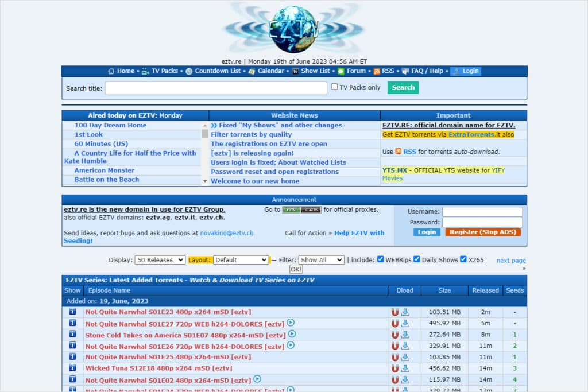Open the Layout Default dropdown
Viewport: 588px width, 392px height.
pos(241,260)
